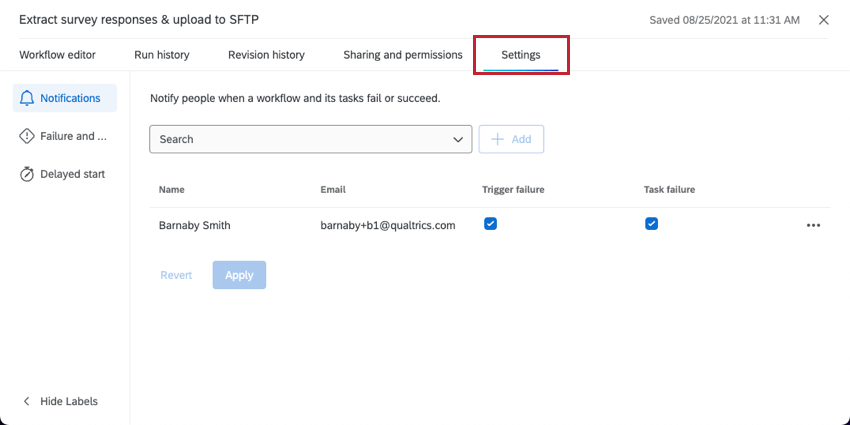
Task: Select Delayed start in the sidebar
Action: tap(72, 174)
